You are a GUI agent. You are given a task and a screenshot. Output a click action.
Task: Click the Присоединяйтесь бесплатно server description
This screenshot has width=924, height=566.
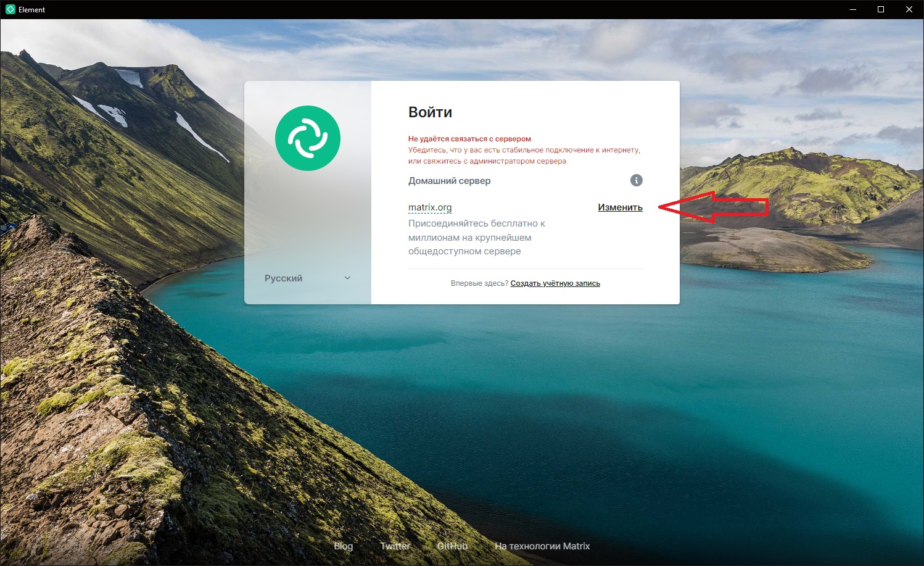(477, 238)
